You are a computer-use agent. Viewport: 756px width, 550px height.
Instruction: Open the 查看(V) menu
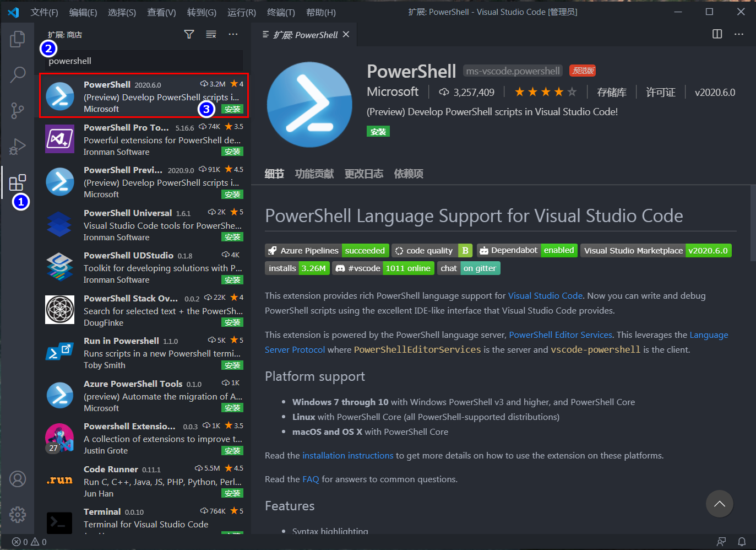(161, 12)
